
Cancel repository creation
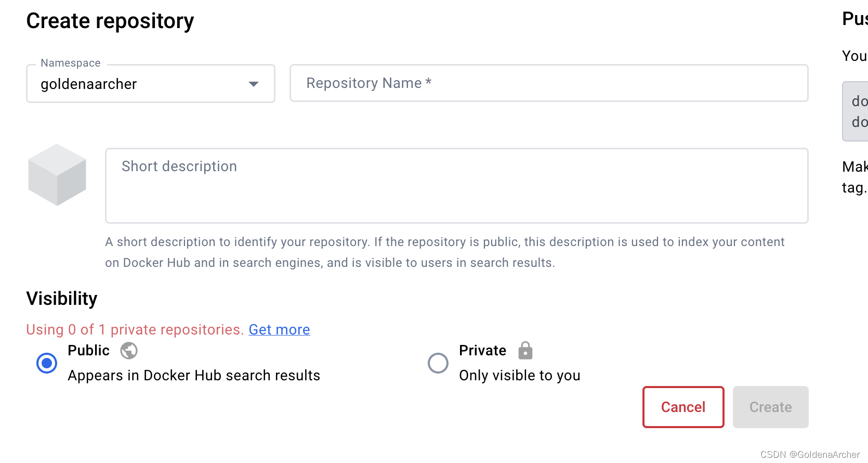(x=683, y=407)
